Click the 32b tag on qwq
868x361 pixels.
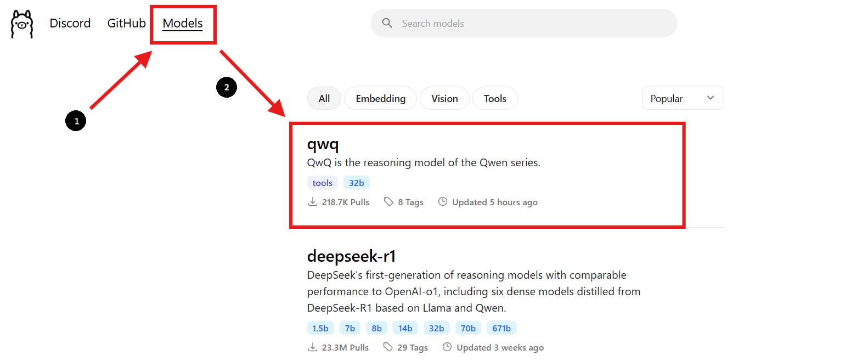[357, 183]
